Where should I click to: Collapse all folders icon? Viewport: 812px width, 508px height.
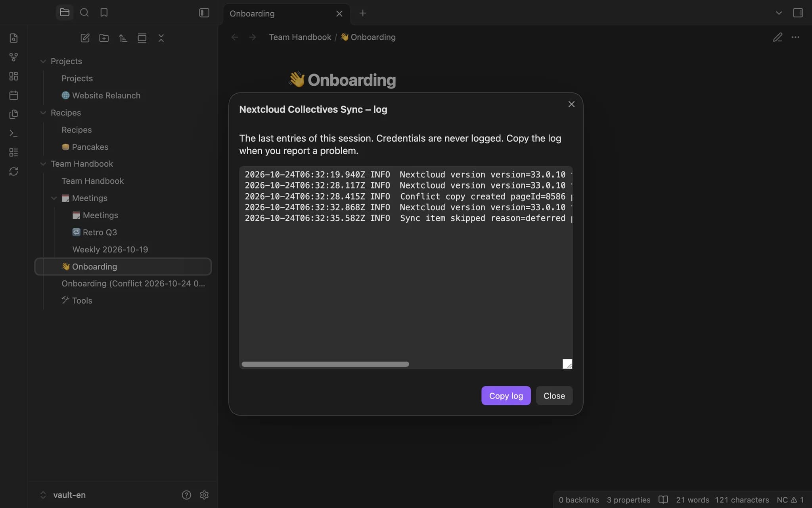(x=161, y=38)
